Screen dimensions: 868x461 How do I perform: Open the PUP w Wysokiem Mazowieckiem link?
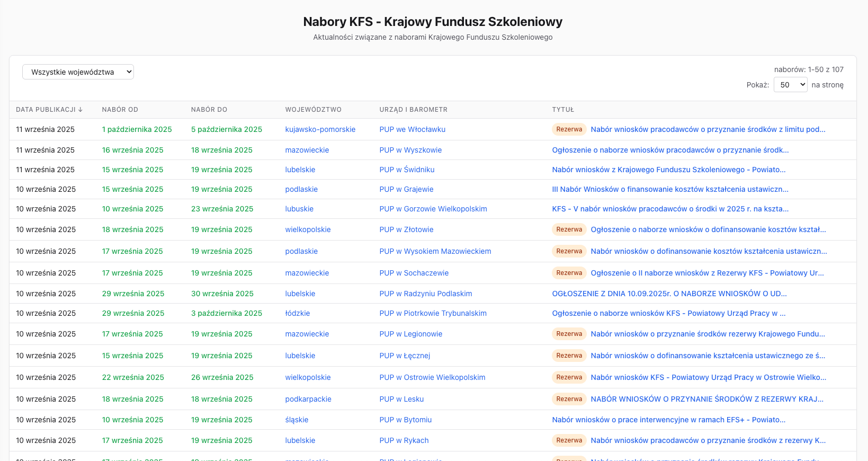tap(435, 251)
